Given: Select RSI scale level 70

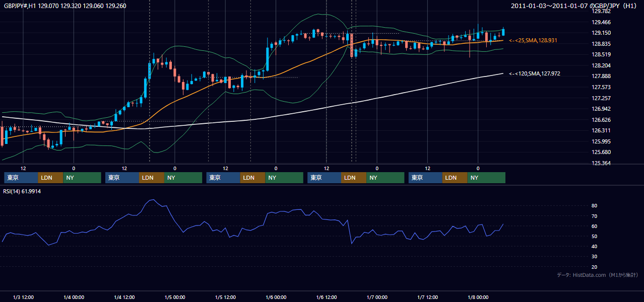Looking at the screenshot, I should pyautogui.click(x=594, y=216).
